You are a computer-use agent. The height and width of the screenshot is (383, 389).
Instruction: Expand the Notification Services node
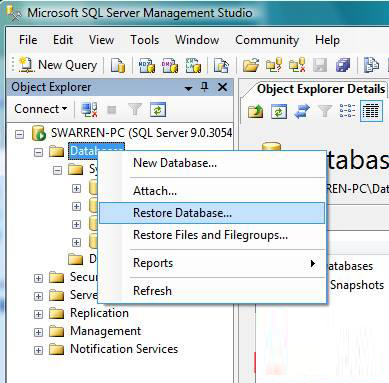point(38,350)
